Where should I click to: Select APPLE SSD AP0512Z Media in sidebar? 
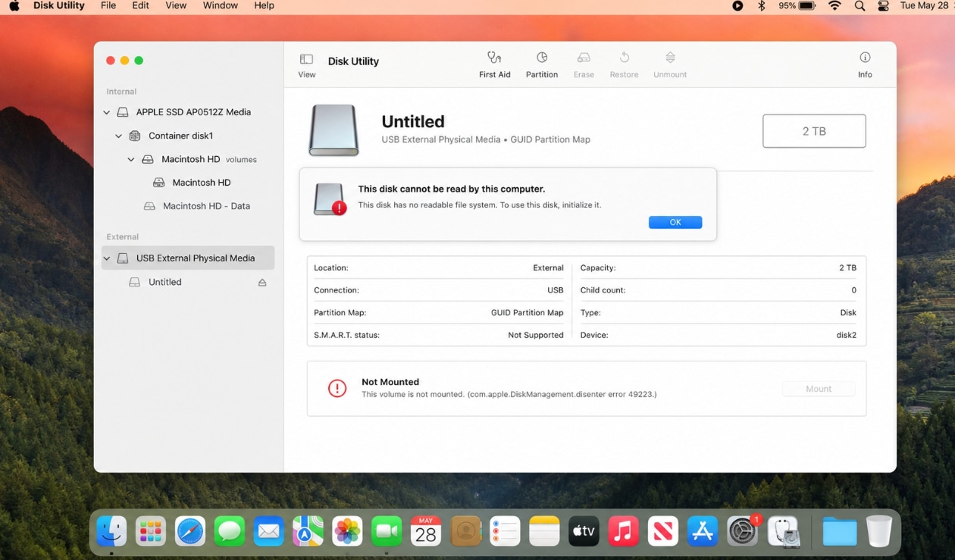(x=188, y=112)
